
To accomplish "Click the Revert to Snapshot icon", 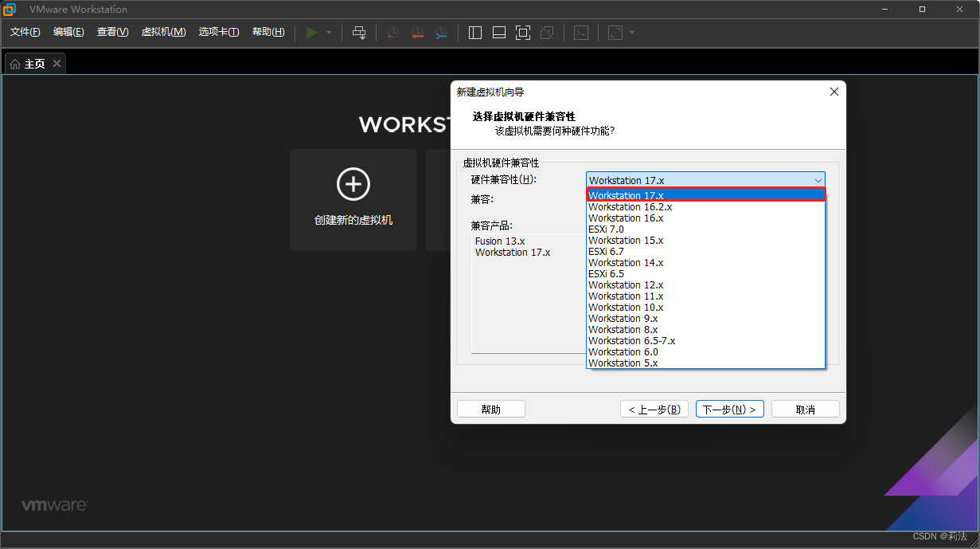I will [417, 33].
